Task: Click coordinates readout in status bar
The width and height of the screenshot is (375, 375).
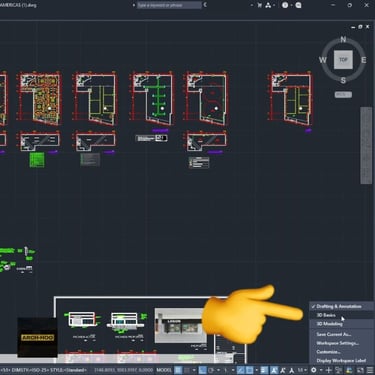Action: point(123,370)
